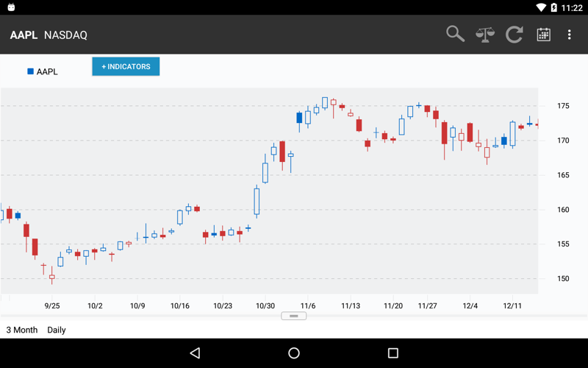Select the blue AAPL legend swatch
This screenshot has height=368, width=588.
(x=31, y=71)
